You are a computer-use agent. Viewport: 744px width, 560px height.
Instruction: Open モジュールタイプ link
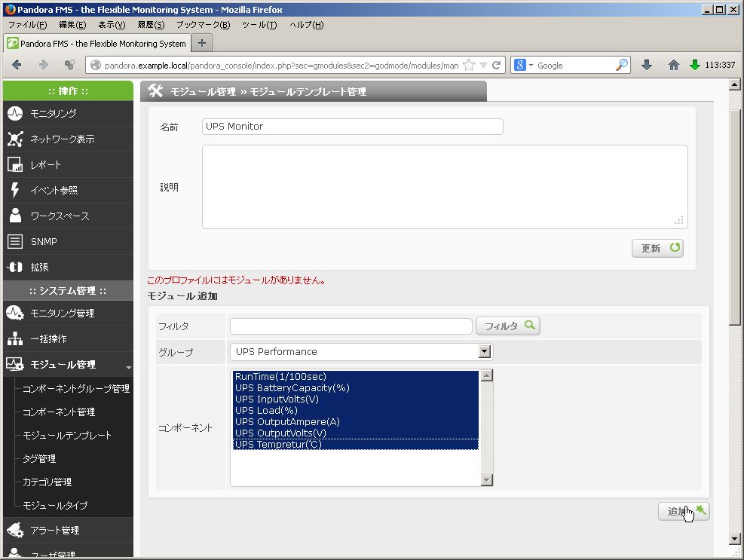(x=55, y=505)
